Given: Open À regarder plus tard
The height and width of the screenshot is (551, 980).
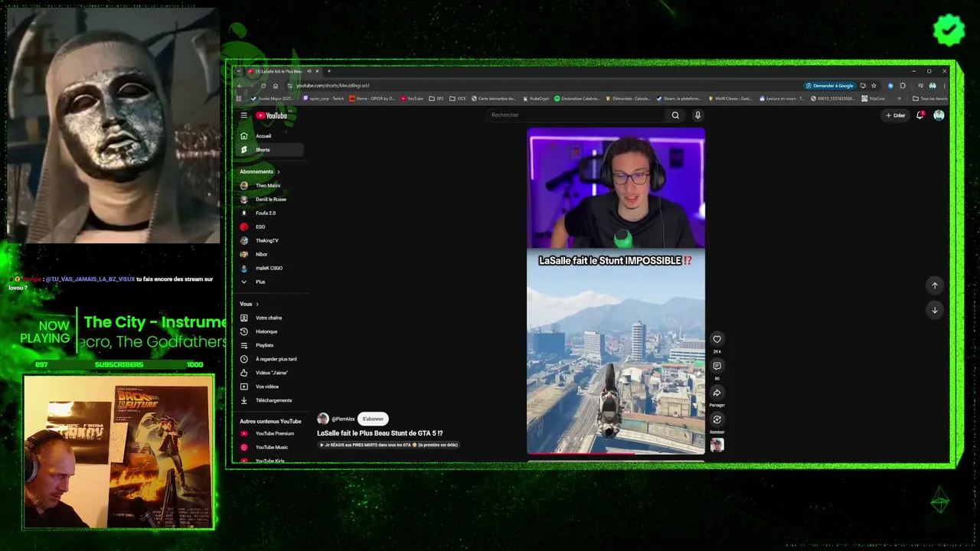Looking at the screenshot, I should point(269,360).
